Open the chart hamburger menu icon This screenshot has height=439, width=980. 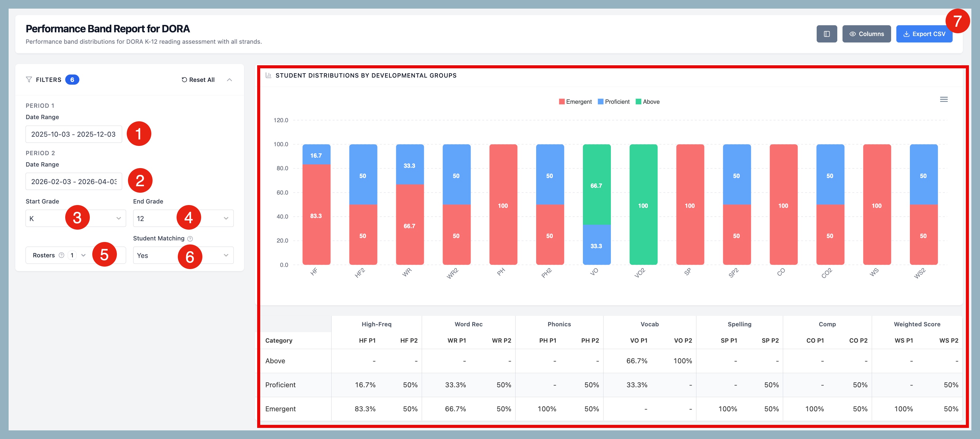943,99
